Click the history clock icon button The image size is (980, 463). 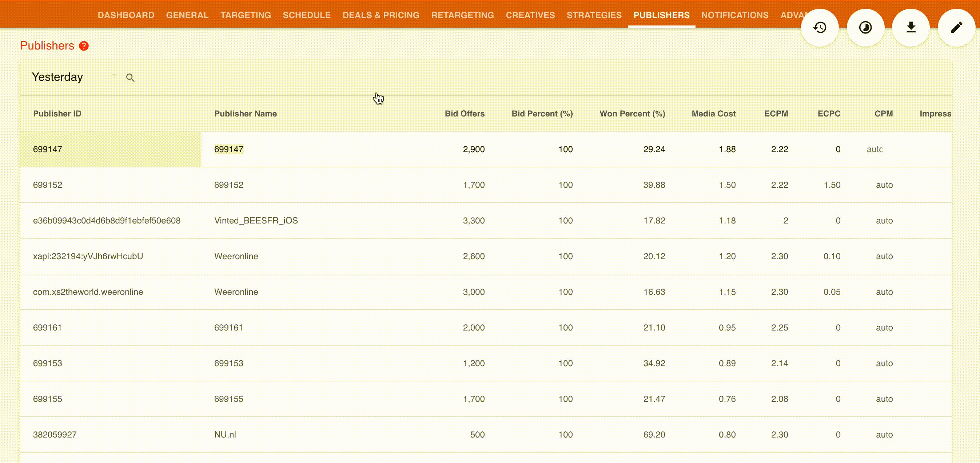click(x=820, y=27)
